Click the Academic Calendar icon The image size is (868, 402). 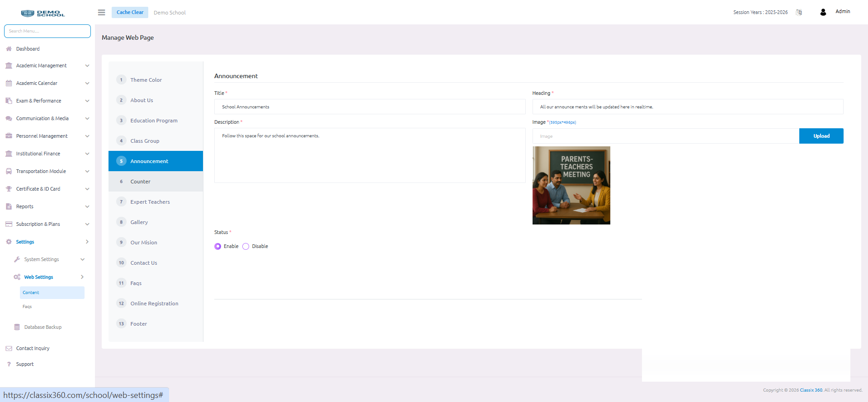tap(9, 83)
